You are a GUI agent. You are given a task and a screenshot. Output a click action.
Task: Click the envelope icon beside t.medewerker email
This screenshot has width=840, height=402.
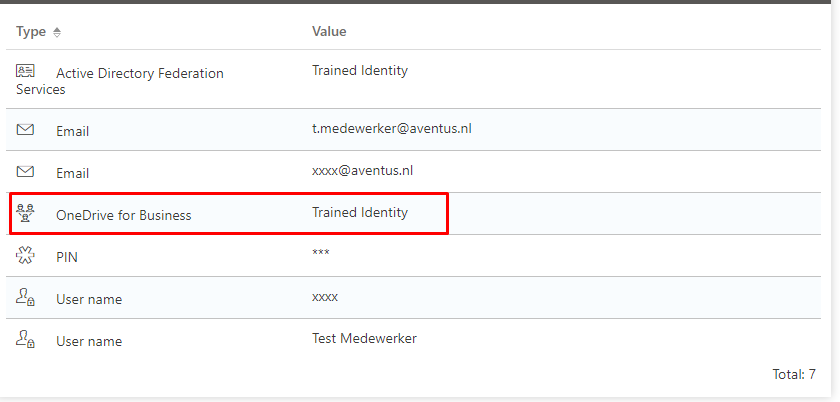[26, 130]
